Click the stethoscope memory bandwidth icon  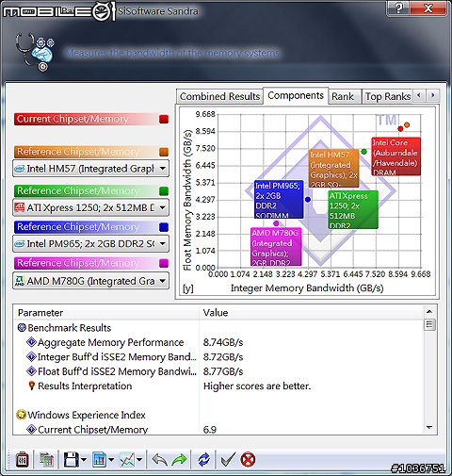coord(35,52)
